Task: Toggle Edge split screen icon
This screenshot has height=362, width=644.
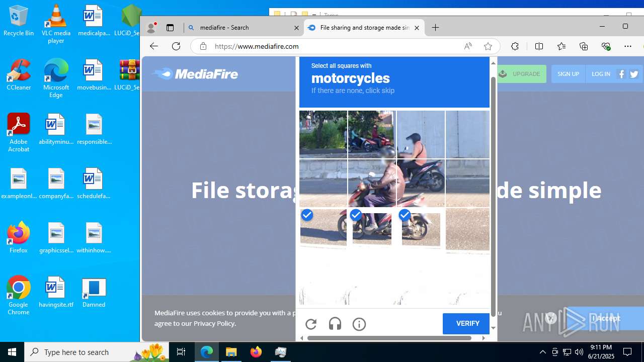Action: point(539,46)
